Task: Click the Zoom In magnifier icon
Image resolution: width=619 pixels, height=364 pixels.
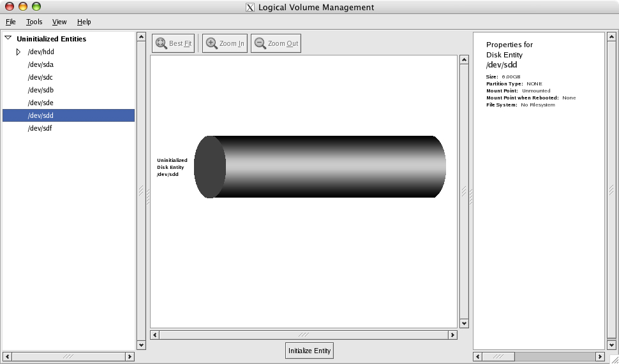Action: point(211,43)
